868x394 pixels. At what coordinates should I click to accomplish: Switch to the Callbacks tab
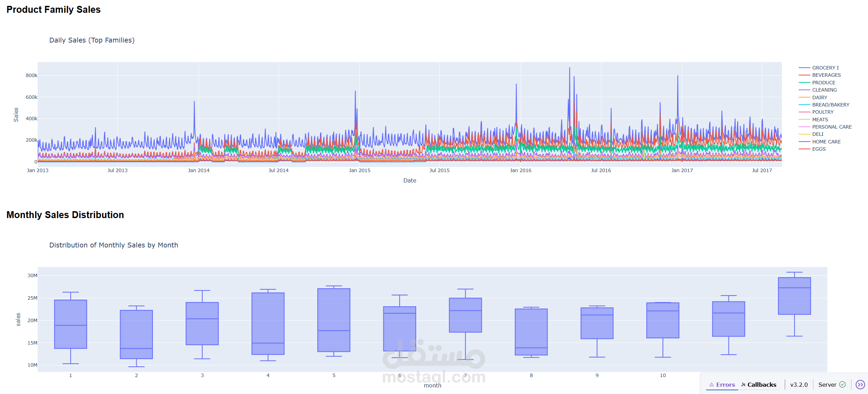[761, 385]
